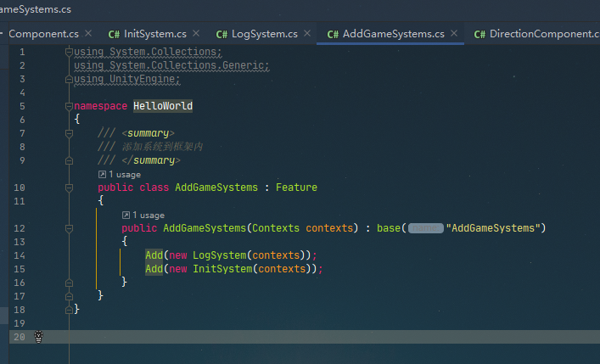
Task: Click the namespace keyword on line 5
Action: [101, 106]
